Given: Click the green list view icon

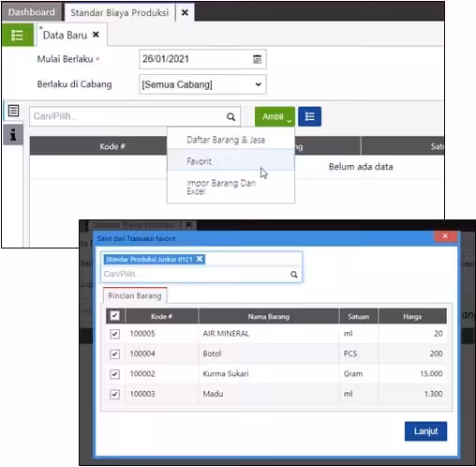Looking at the screenshot, I should pyautogui.click(x=17, y=35).
